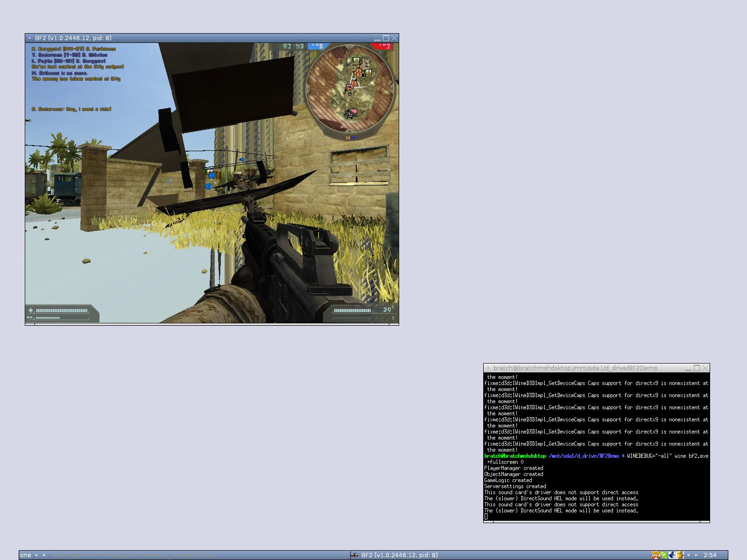
Task: Close the BF2 game window
Action: point(395,38)
